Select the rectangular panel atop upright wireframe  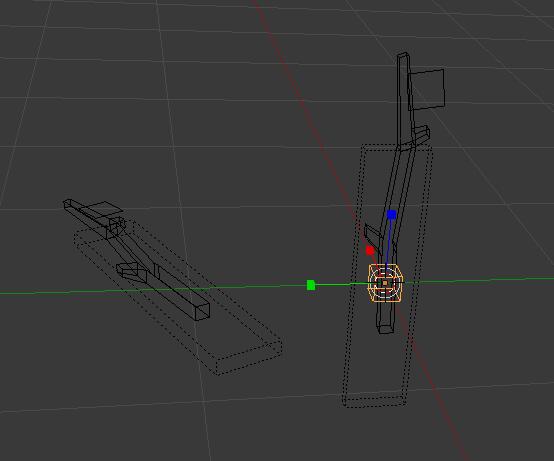(x=426, y=89)
